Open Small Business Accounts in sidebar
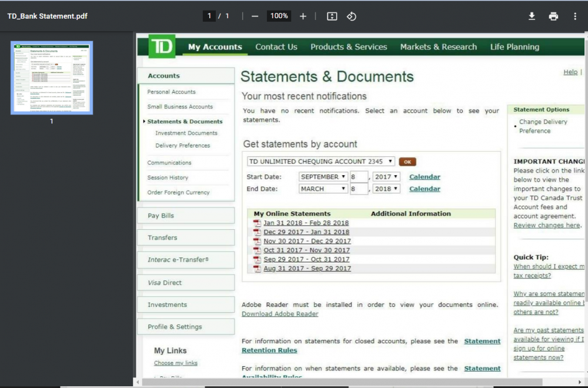Image resolution: width=588 pixels, height=388 pixels. pos(180,107)
